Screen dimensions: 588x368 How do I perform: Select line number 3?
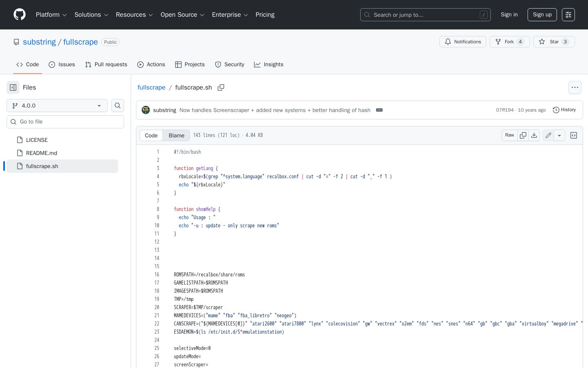pyautogui.click(x=158, y=168)
